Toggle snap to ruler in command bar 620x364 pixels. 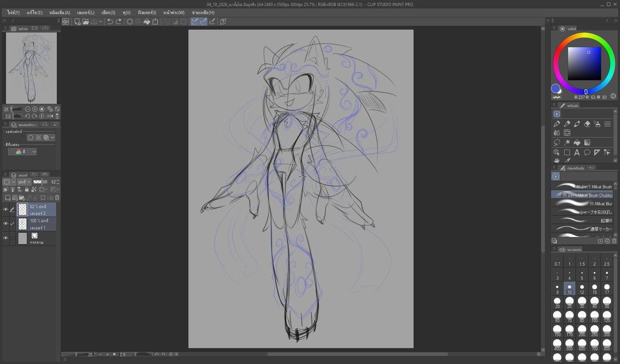pos(196,22)
